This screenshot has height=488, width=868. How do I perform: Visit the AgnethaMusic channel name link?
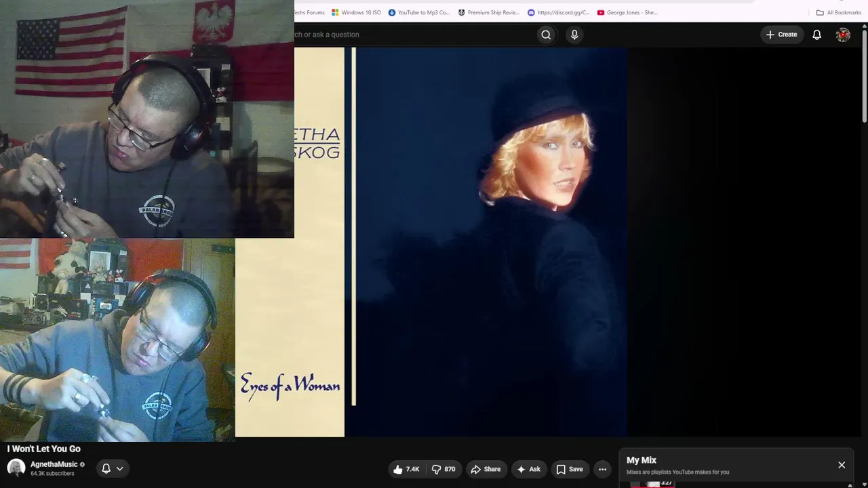(54, 464)
